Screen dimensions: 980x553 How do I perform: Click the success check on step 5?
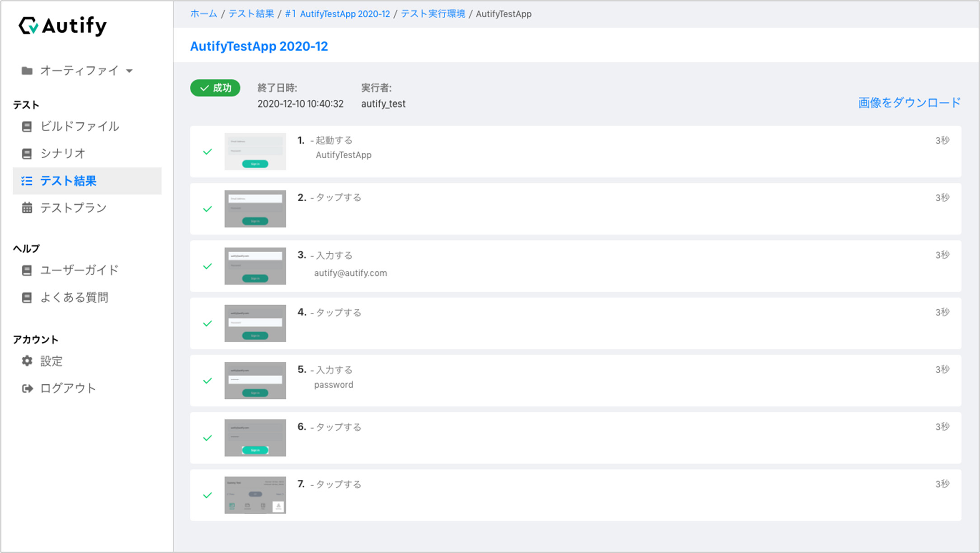pos(207,380)
